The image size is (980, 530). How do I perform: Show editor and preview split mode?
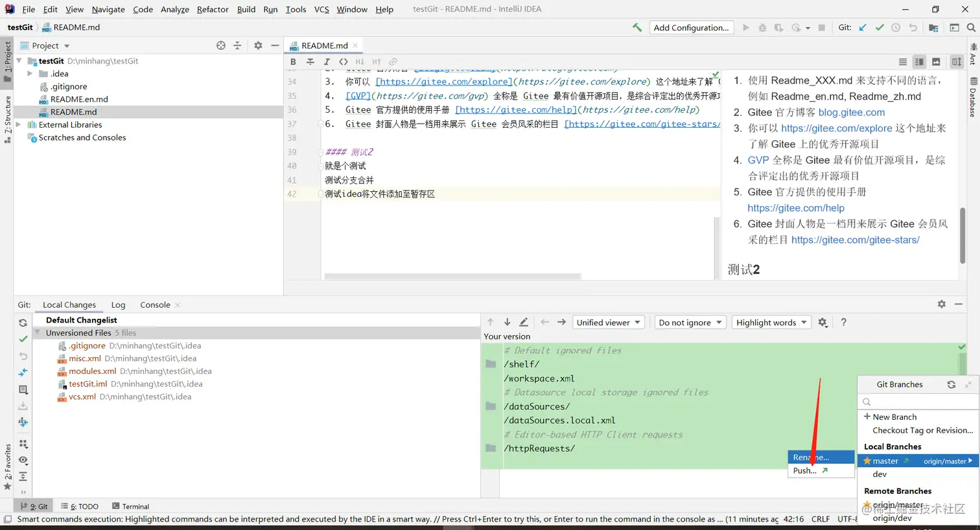pos(919,62)
